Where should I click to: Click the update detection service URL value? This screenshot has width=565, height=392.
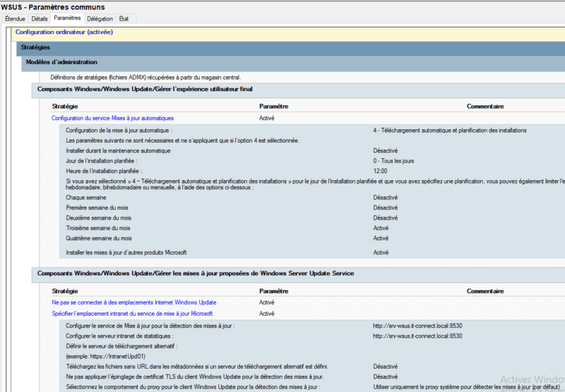417,326
